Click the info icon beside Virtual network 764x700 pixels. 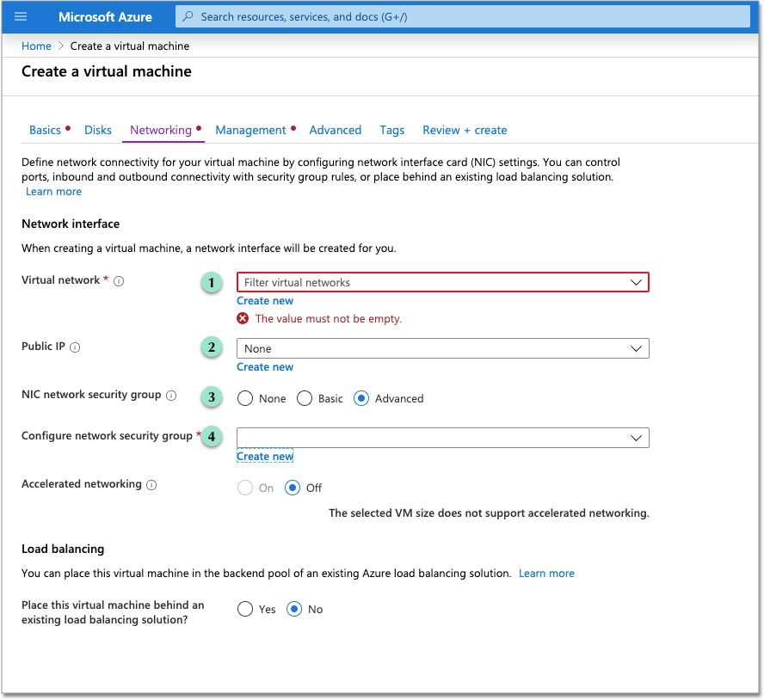pos(119,279)
